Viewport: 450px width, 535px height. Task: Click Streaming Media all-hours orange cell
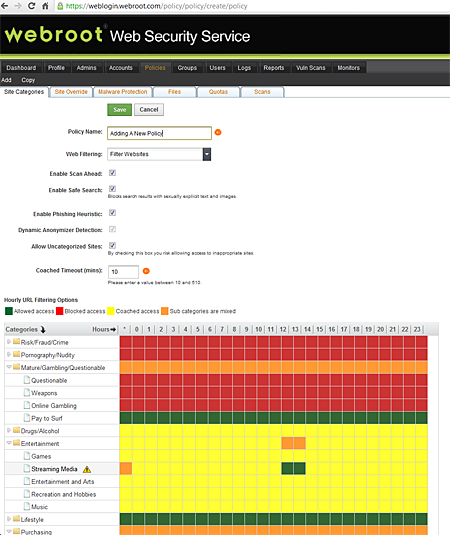tap(126, 468)
